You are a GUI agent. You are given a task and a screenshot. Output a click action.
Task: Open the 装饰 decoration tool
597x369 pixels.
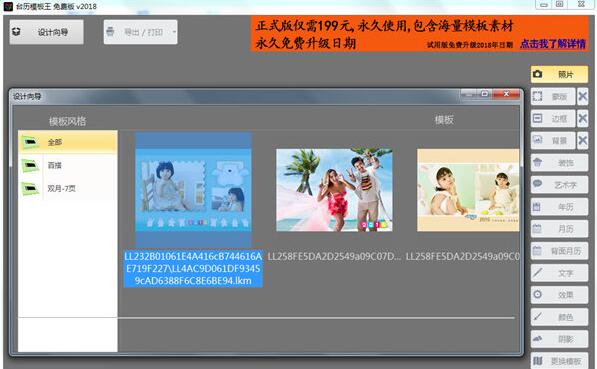(x=559, y=163)
